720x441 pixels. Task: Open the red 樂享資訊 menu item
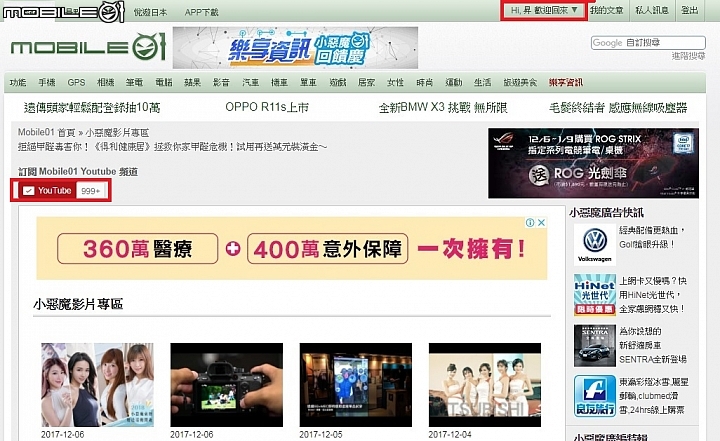tap(566, 83)
